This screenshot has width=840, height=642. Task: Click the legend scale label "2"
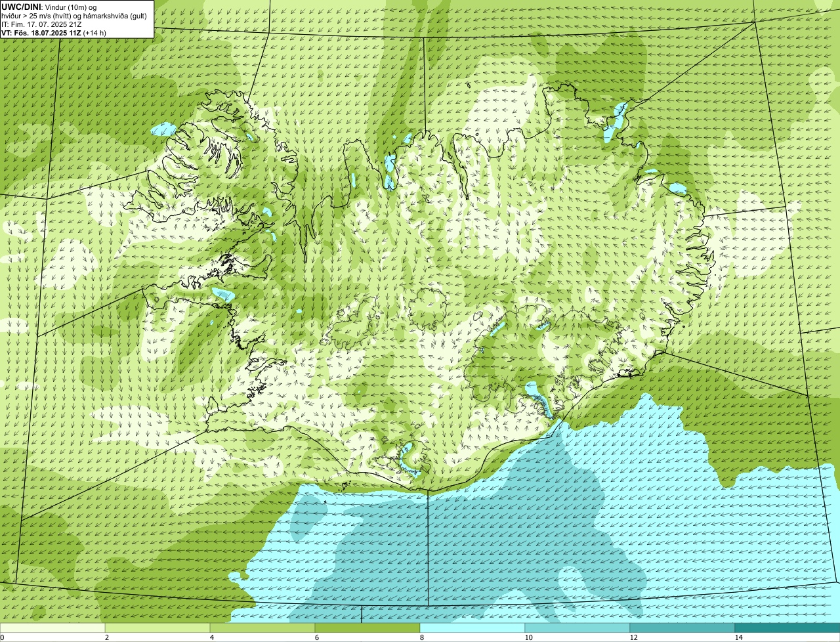106,637
